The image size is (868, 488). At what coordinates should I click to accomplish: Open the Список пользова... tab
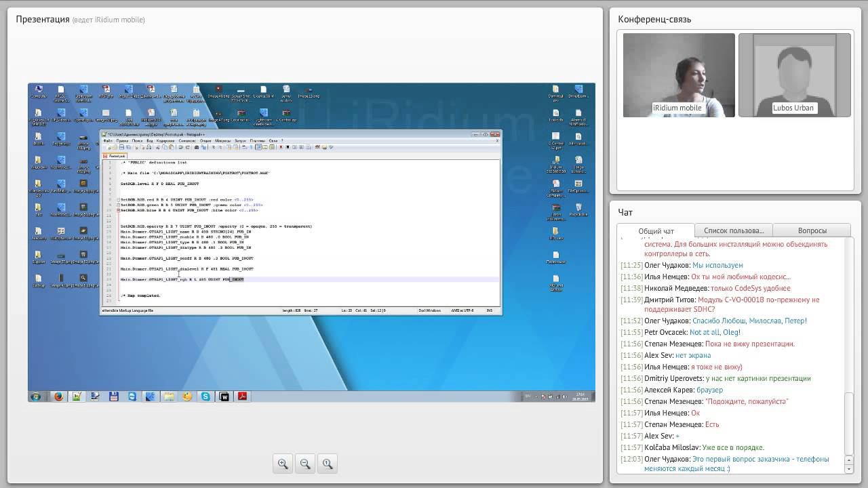[x=734, y=230]
